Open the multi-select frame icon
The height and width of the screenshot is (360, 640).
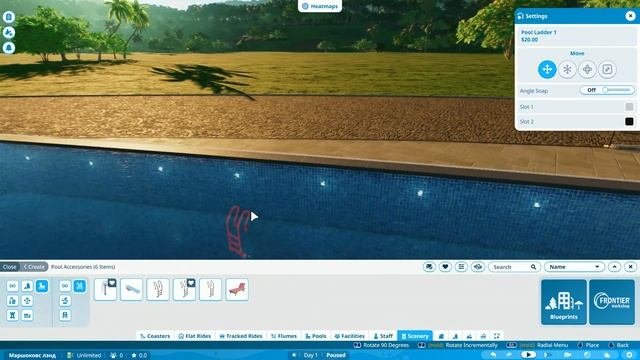(x=497, y=336)
